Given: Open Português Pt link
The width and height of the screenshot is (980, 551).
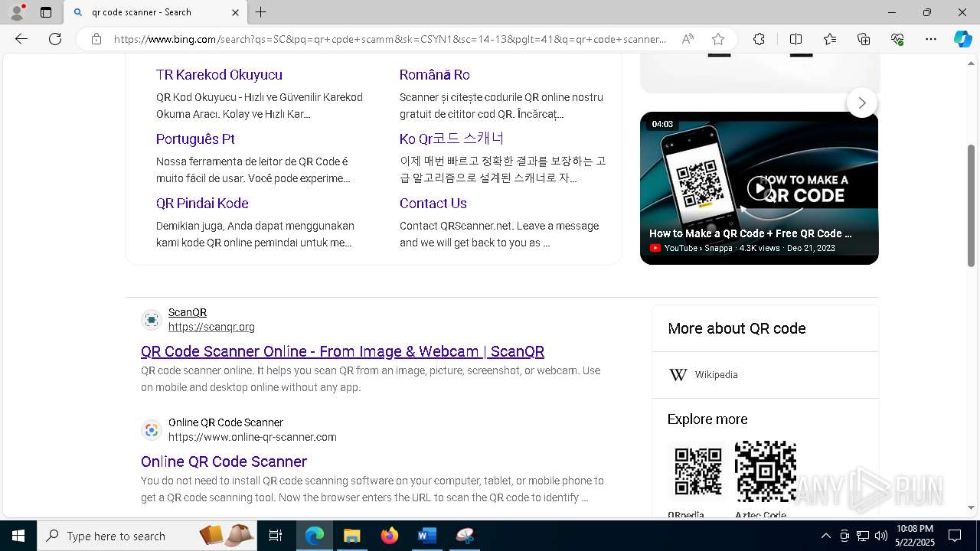Looking at the screenshot, I should [195, 139].
